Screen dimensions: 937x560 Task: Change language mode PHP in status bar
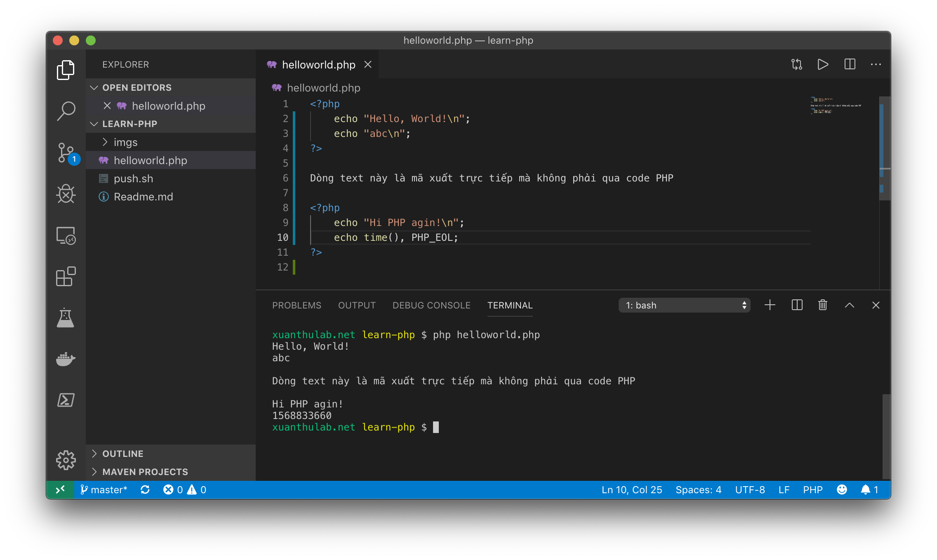[812, 489]
